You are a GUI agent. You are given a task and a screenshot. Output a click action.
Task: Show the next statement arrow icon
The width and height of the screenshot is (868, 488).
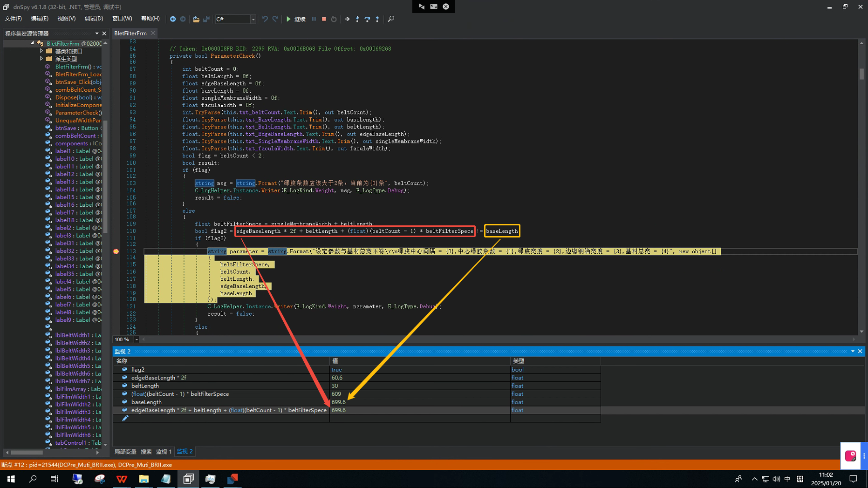pos(347,19)
